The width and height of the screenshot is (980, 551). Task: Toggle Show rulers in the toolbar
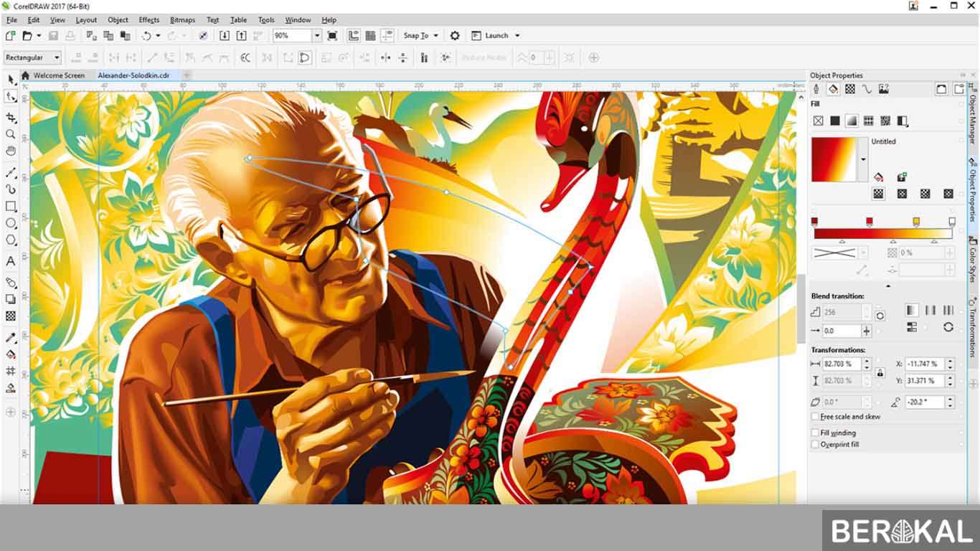tap(354, 35)
